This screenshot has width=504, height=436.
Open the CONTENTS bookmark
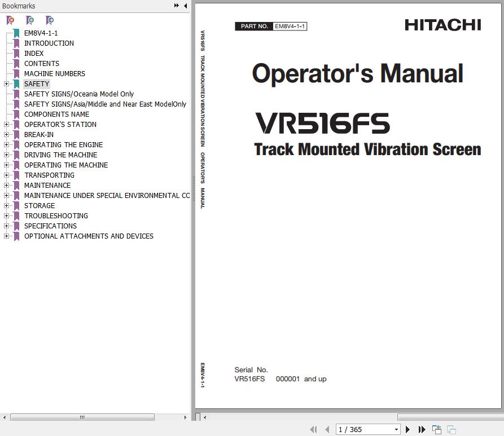[x=42, y=64]
